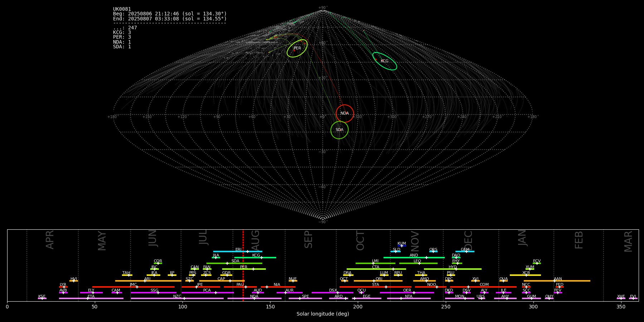Click the pink NTA shower bar
644x322 pixels.
pyautogui.click(x=409, y=298)
